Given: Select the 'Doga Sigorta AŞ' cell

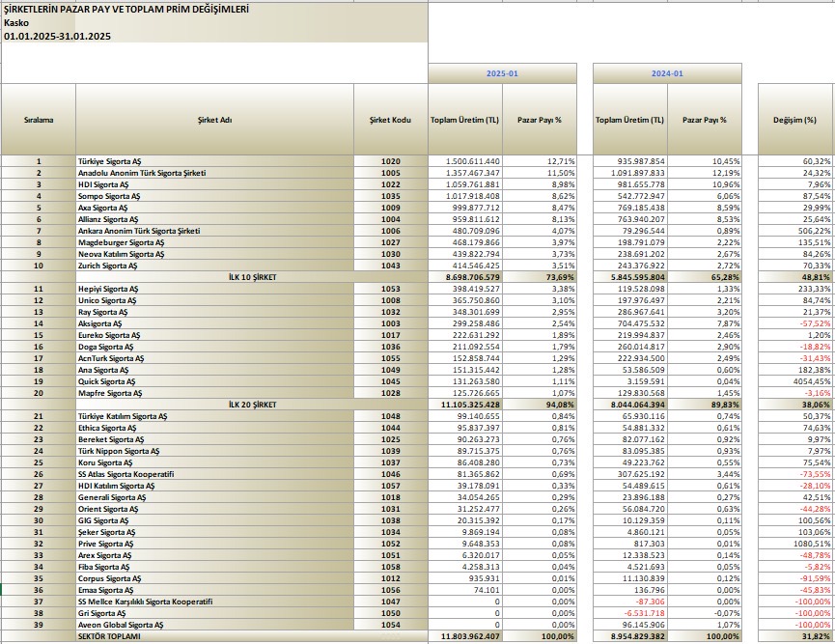Looking at the screenshot, I should [x=214, y=347].
